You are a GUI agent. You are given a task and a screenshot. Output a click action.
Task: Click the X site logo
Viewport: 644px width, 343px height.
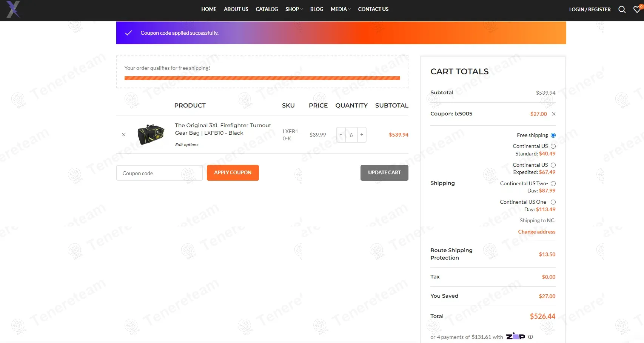pyautogui.click(x=13, y=9)
